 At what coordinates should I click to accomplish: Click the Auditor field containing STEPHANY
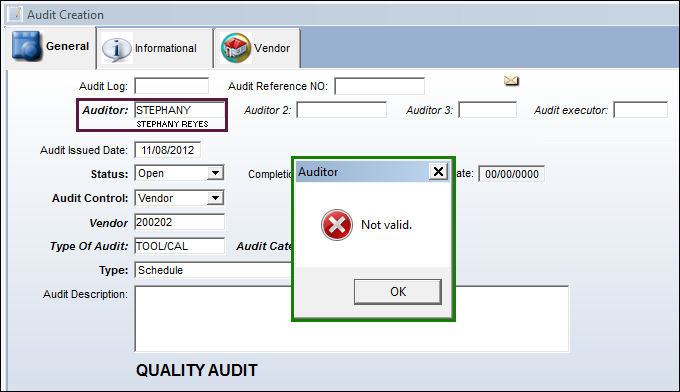point(180,110)
